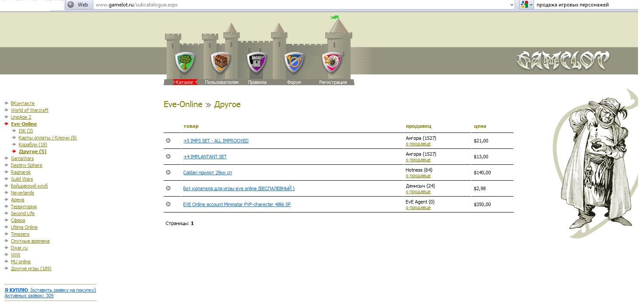
Task: Open the Бойцовский клуб category
Action: click(x=29, y=186)
